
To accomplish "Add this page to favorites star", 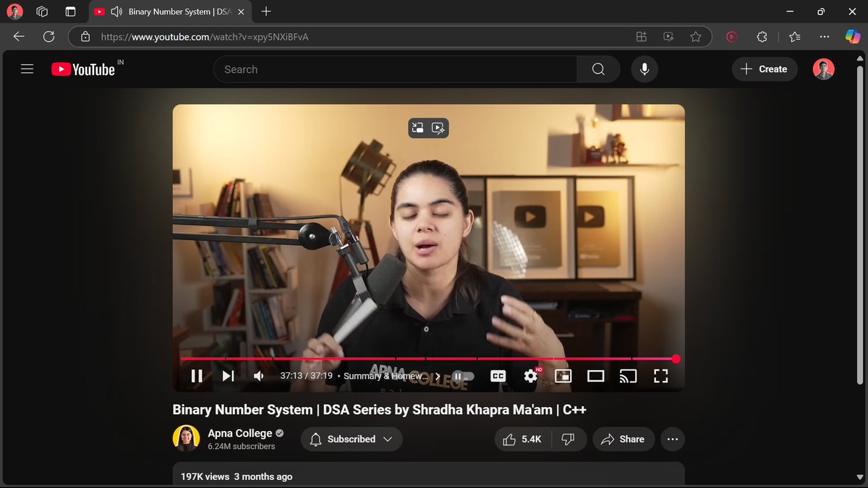I will point(696,36).
